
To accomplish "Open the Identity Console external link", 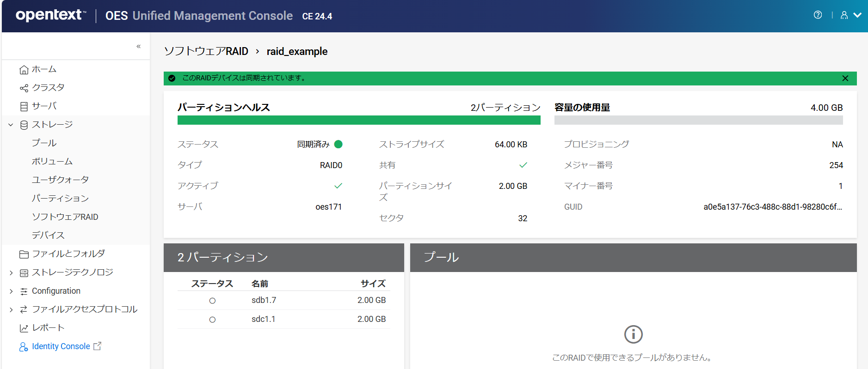I will tap(61, 346).
